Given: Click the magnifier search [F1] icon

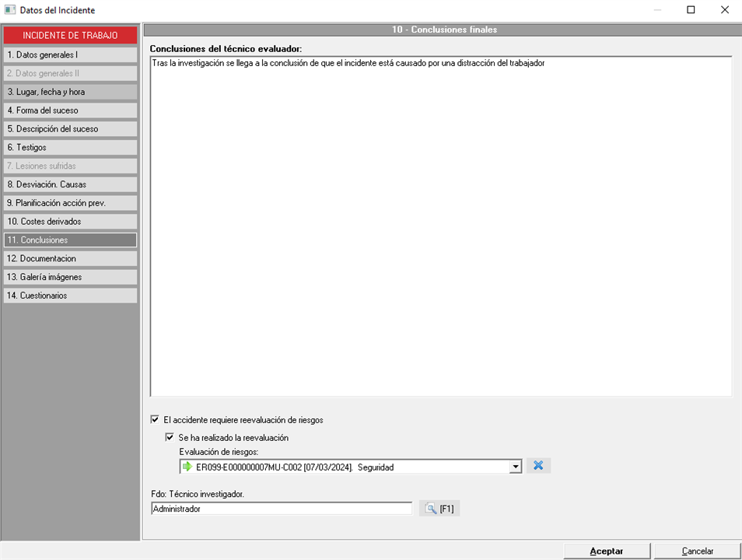Looking at the screenshot, I should click(430, 509).
